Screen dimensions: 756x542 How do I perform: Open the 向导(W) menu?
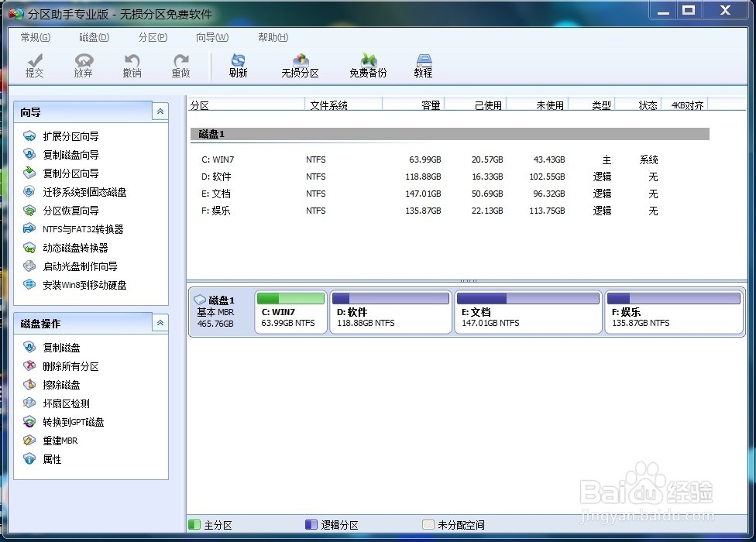[212, 38]
